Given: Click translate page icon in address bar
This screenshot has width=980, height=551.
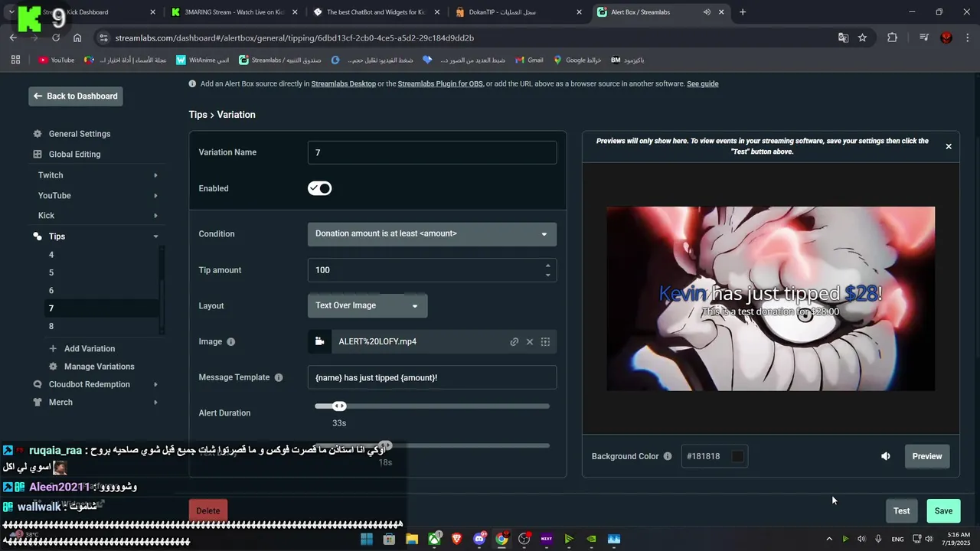Looking at the screenshot, I should click(x=843, y=37).
